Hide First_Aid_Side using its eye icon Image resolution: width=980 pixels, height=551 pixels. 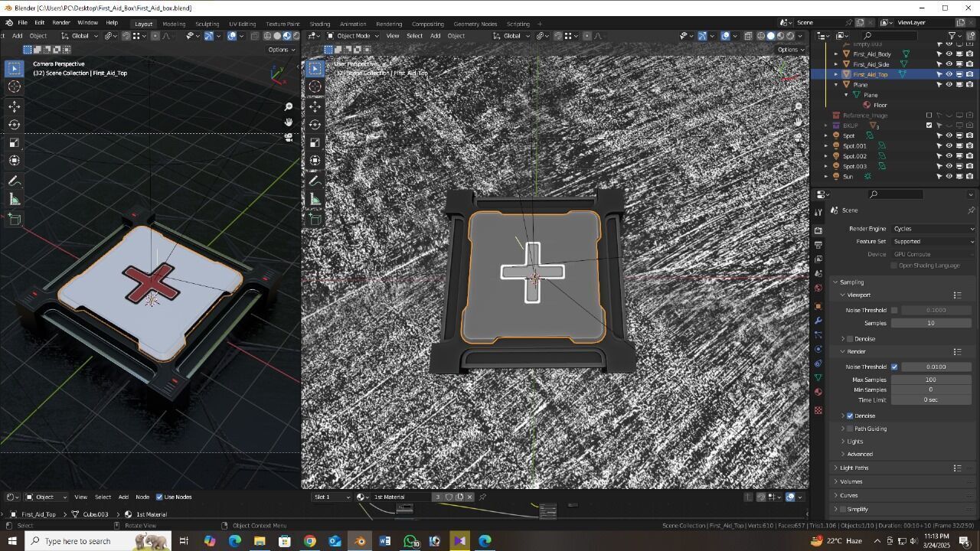click(949, 64)
